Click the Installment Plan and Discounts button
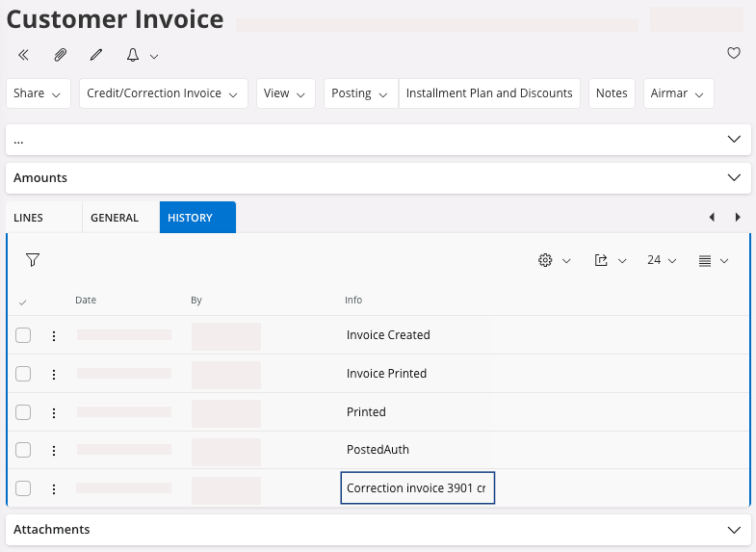 489,93
